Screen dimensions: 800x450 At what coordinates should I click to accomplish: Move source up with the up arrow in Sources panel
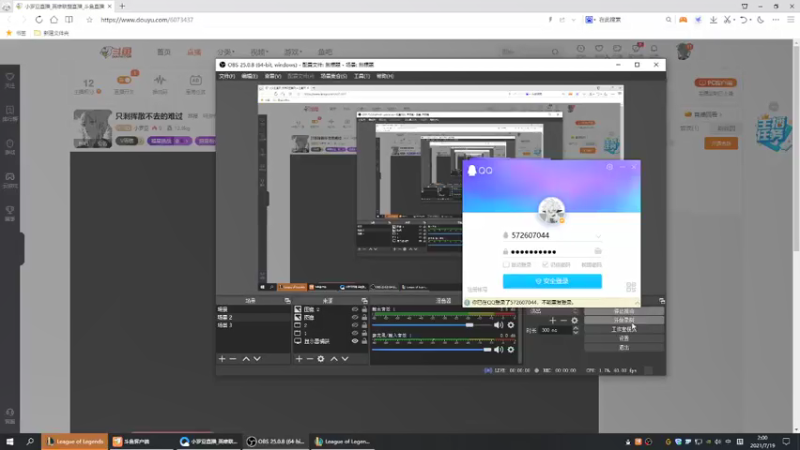334,359
